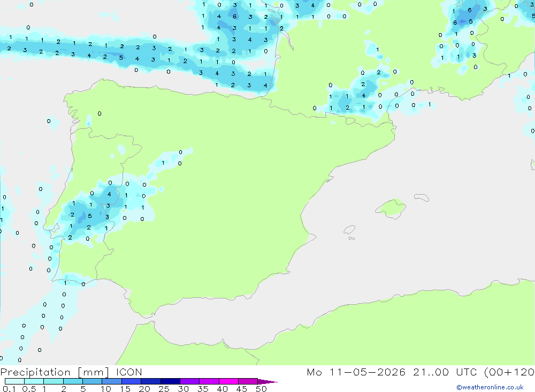Click the '35' legend scale label
This screenshot has width=535, height=392.
tap(203, 389)
